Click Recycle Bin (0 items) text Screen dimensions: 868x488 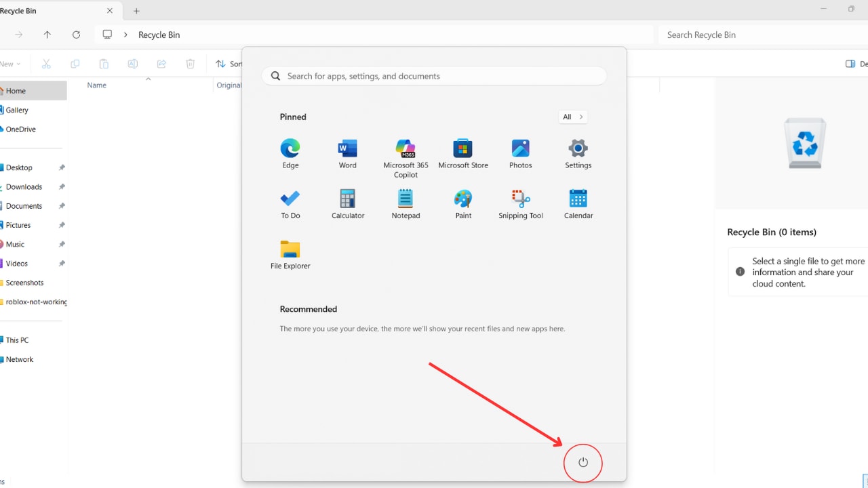(x=772, y=232)
